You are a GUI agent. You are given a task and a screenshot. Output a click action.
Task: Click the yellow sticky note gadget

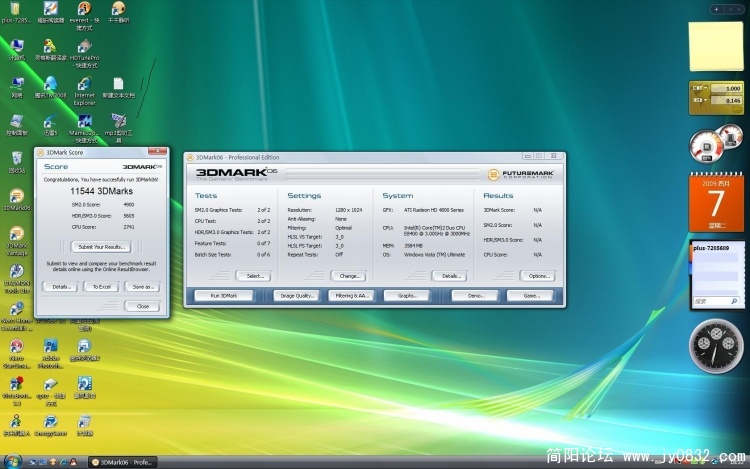716,46
